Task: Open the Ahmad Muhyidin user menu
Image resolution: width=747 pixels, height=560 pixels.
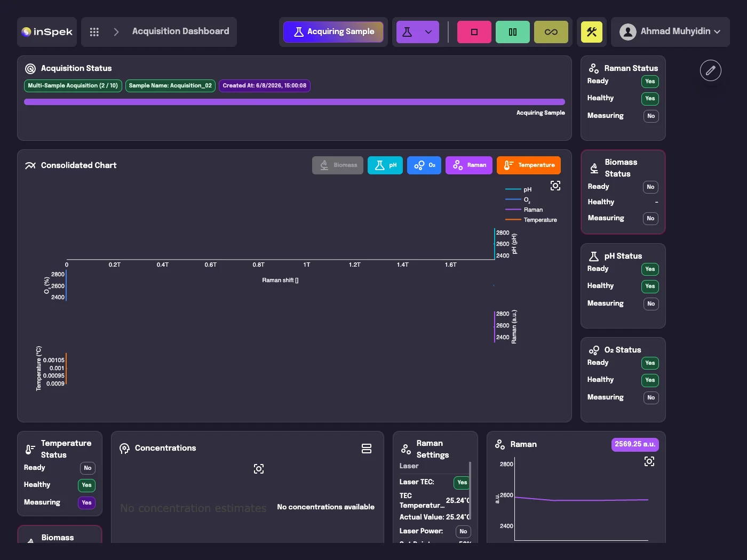Action: 670,32
